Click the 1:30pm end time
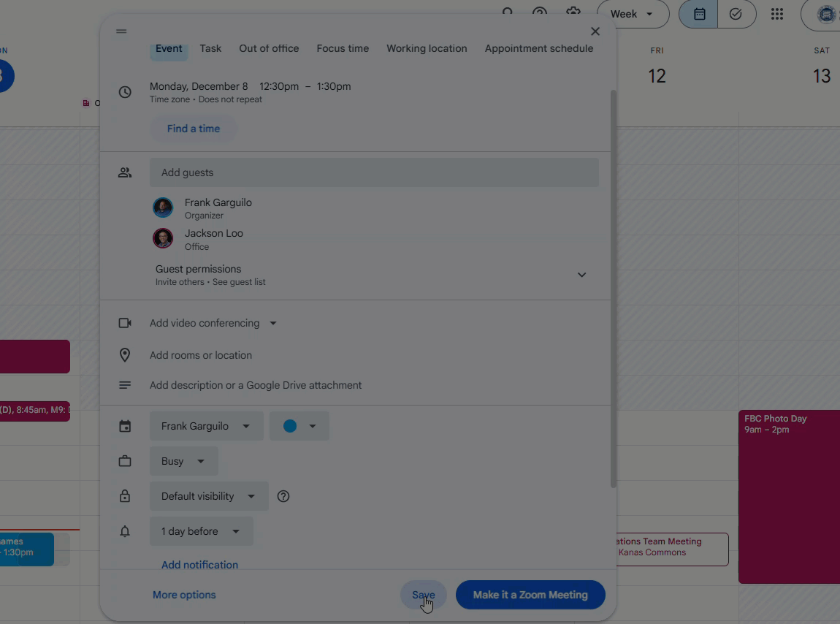Screen dimensions: 840x624 (x=334, y=86)
